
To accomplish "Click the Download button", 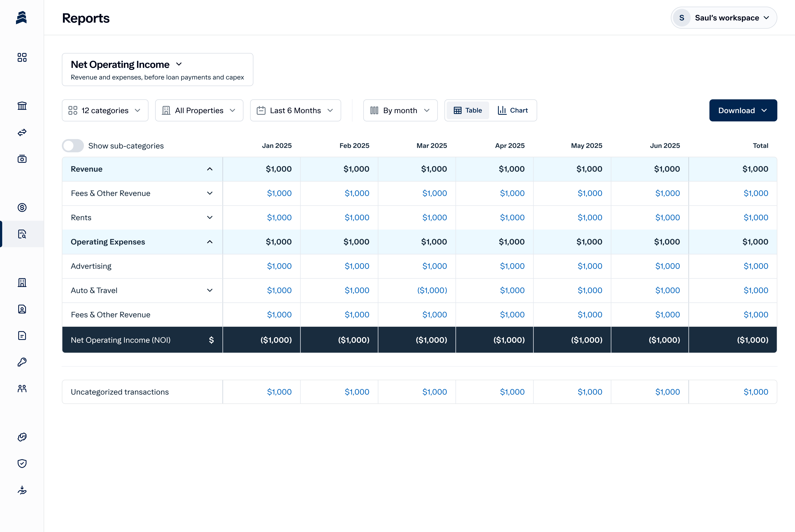I will click(x=743, y=111).
